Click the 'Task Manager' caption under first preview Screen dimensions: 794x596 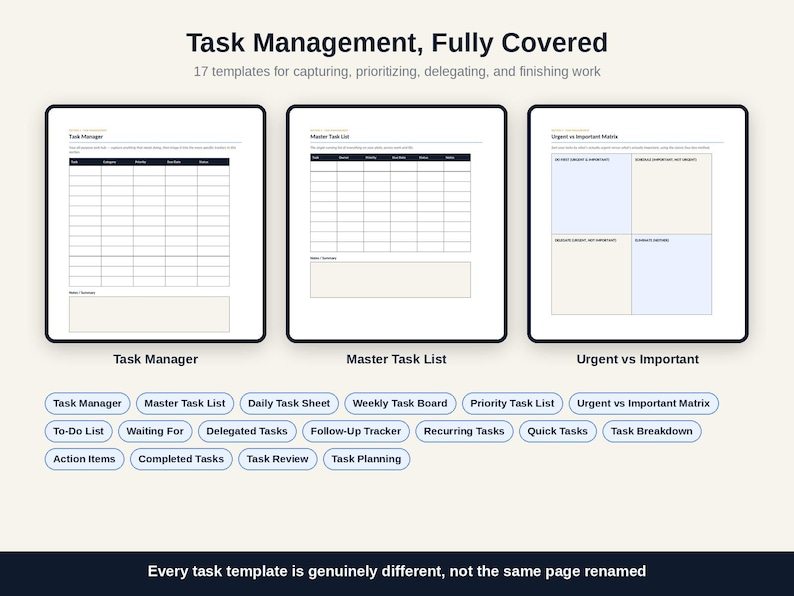[x=155, y=359]
